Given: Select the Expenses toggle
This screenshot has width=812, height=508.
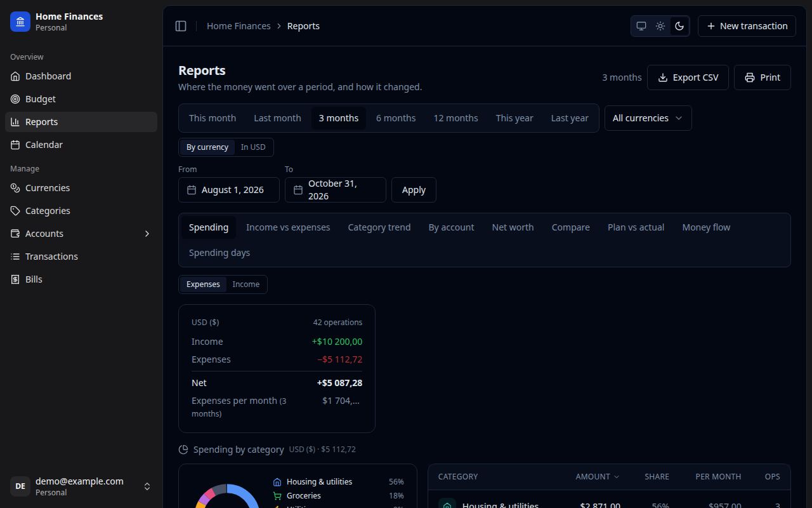Looking at the screenshot, I should click(x=203, y=284).
